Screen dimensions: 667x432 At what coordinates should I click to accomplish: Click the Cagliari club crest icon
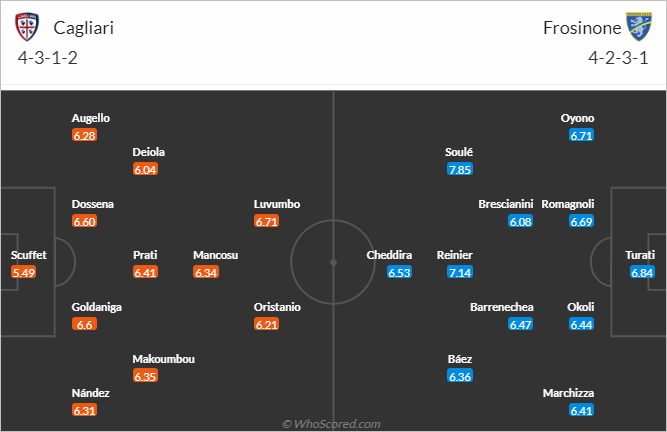(x=27, y=27)
